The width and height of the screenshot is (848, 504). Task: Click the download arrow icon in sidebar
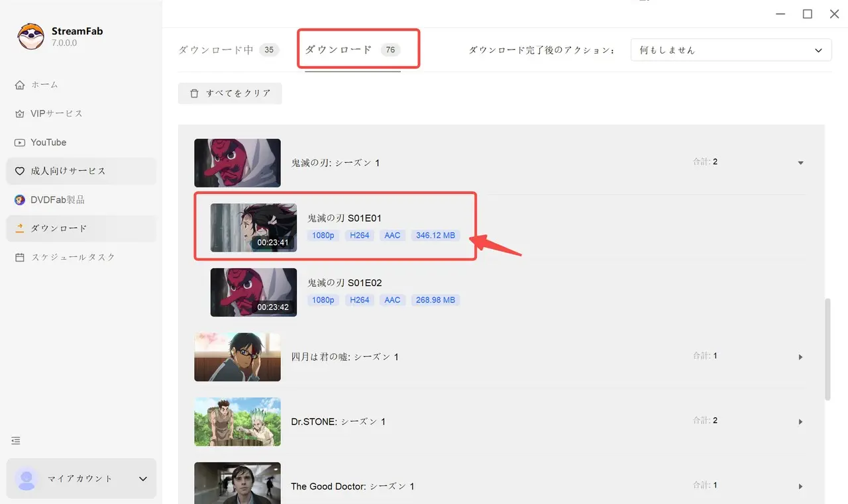[x=19, y=228]
